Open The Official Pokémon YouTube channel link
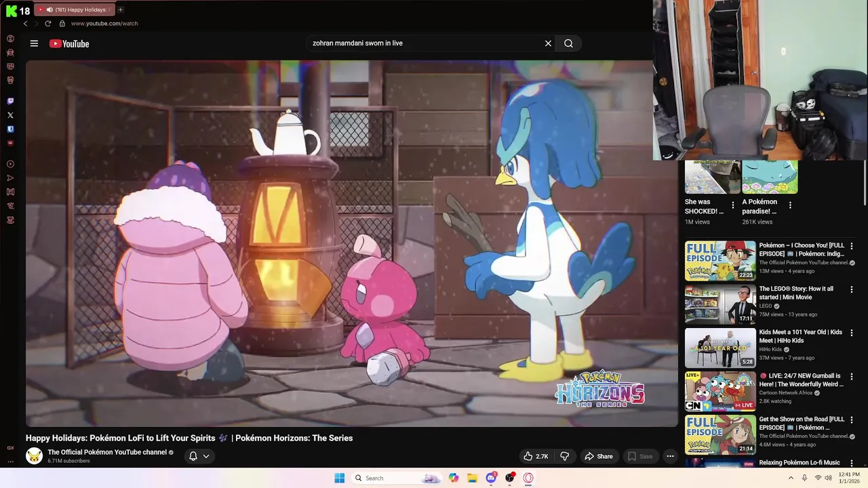868x488 pixels. coord(107,452)
